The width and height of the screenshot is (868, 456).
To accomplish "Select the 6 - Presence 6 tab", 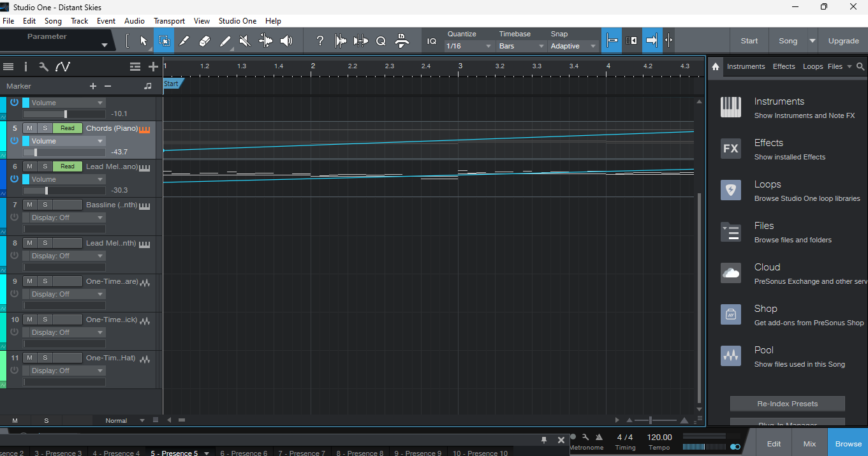I will tap(244, 452).
